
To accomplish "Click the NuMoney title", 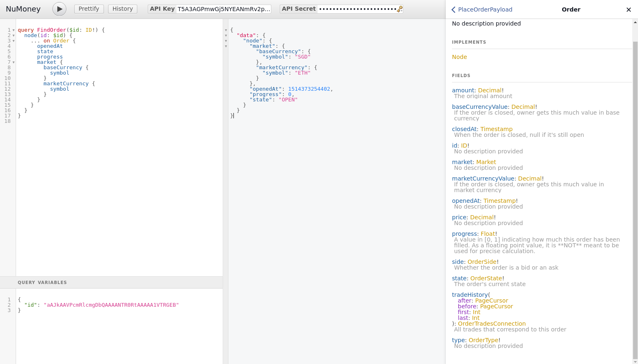I will pos(23,9).
